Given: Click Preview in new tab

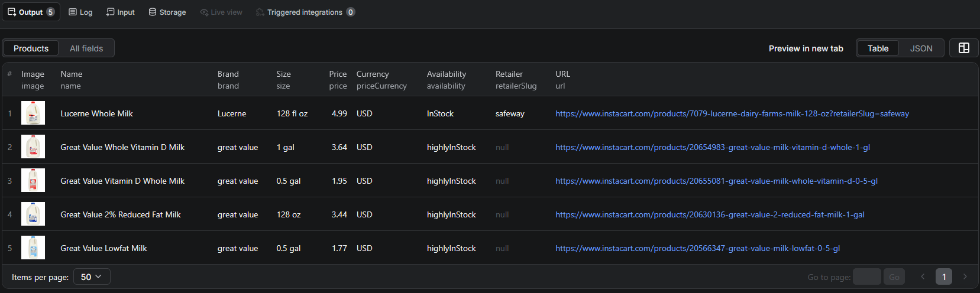Looking at the screenshot, I should click(806, 48).
